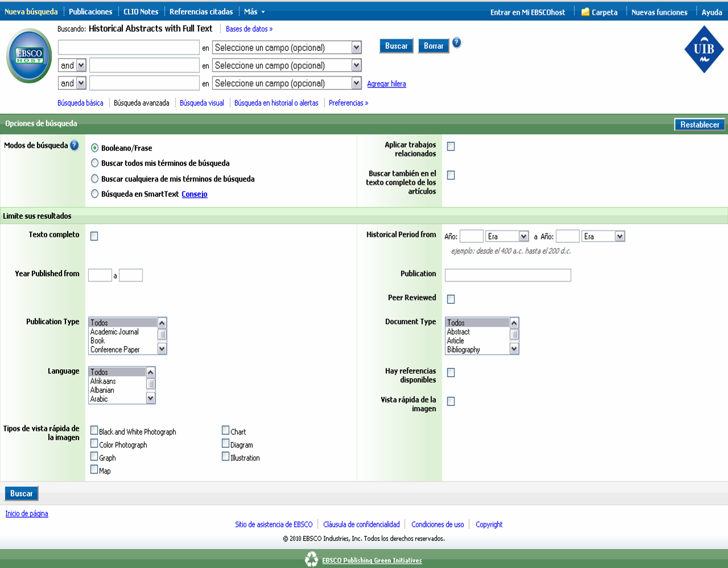Click the first search term field
This screenshot has width=728, height=568.
pyautogui.click(x=129, y=48)
